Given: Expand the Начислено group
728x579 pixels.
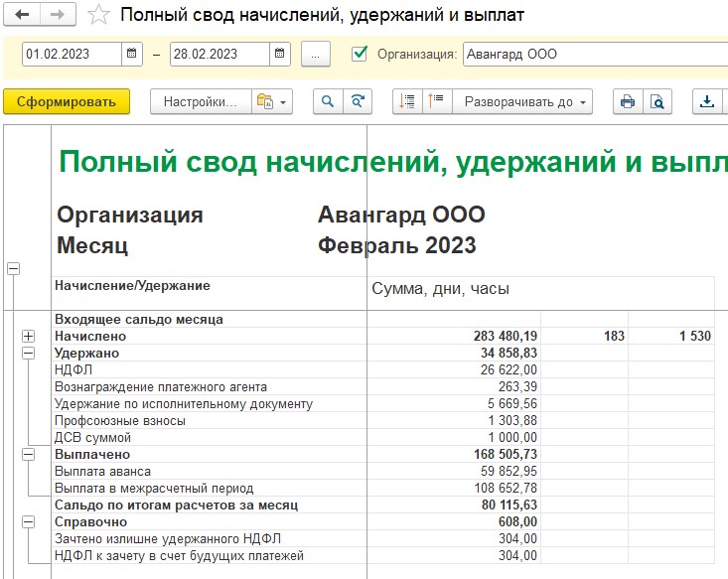Looking at the screenshot, I should [x=29, y=336].
